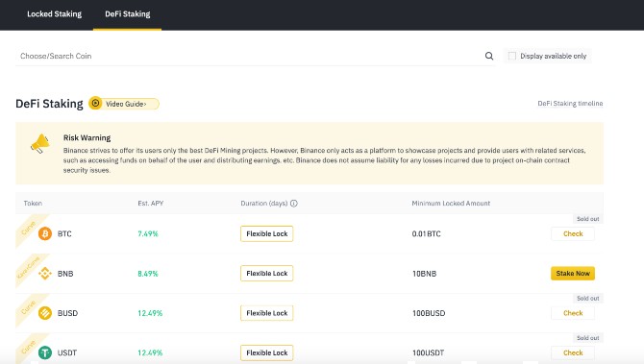Select Flexible Lock for BTC
Image resolution: width=644 pixels, height=364 pixels.
(x=266, y=234)
